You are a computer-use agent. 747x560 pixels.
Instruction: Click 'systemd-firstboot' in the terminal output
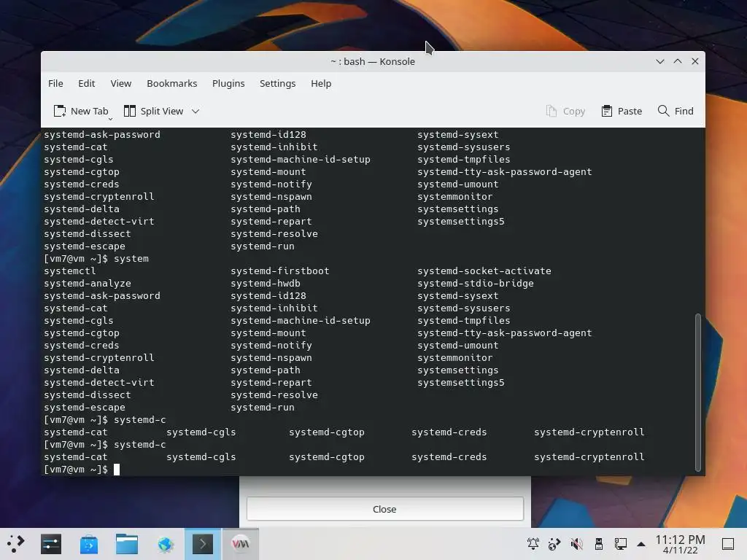(280, 271)
